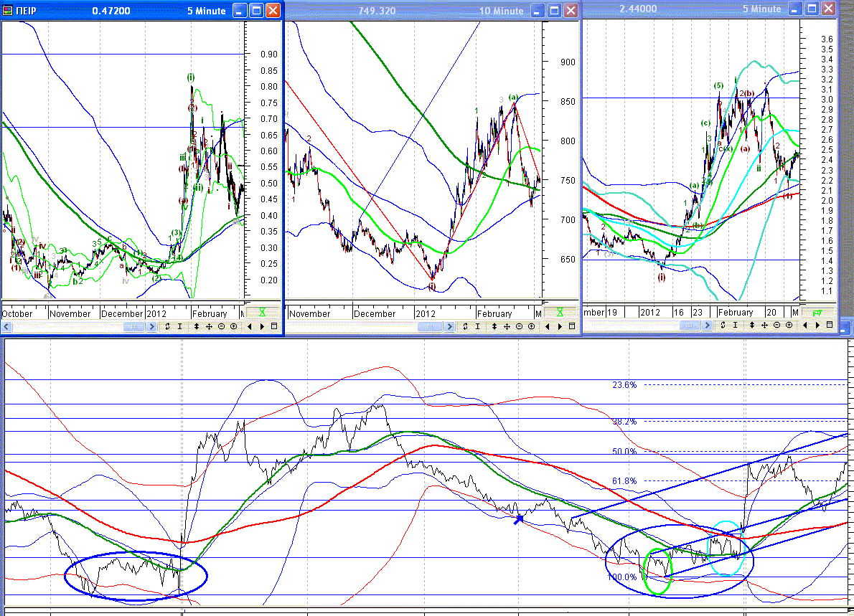
Task: Click refresh arrows icon in 10 Minute chart
Action: [466, 326]
